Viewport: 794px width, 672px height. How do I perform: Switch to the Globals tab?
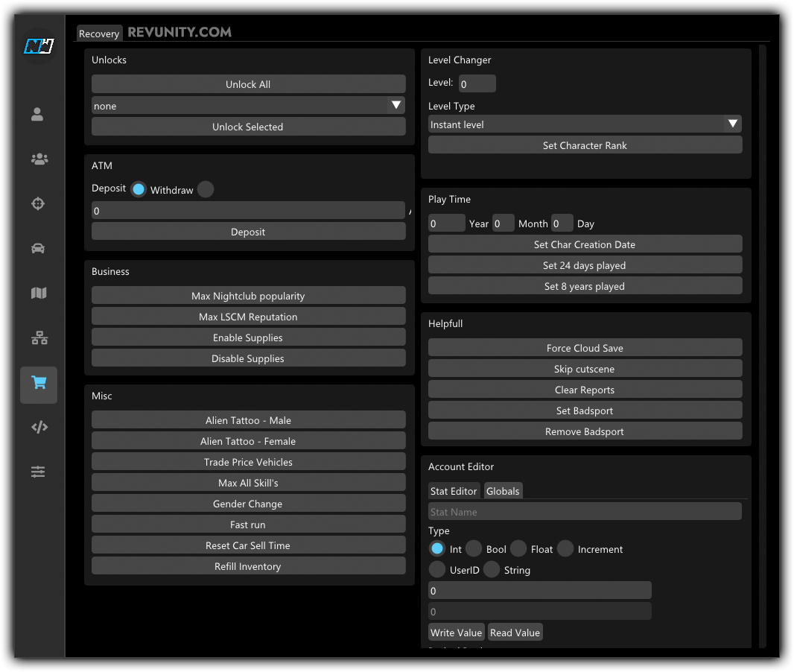(x=503, y=491)
